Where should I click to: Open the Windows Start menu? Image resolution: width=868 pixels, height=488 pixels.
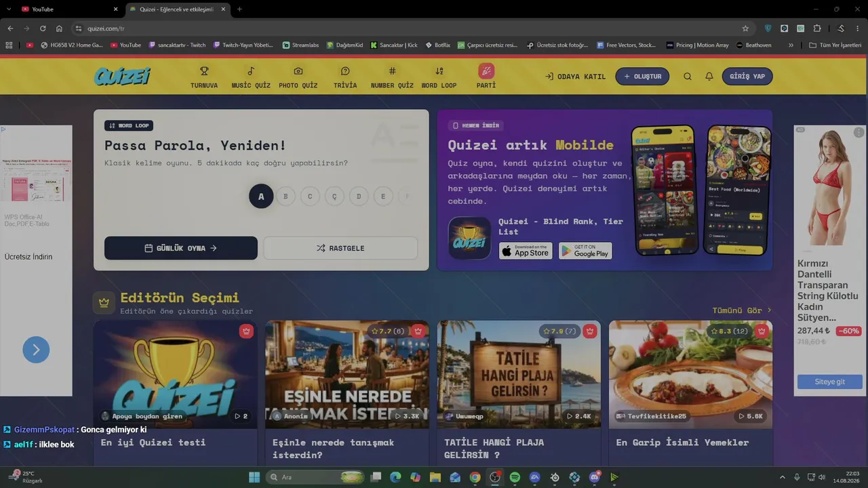click(254, 477)
